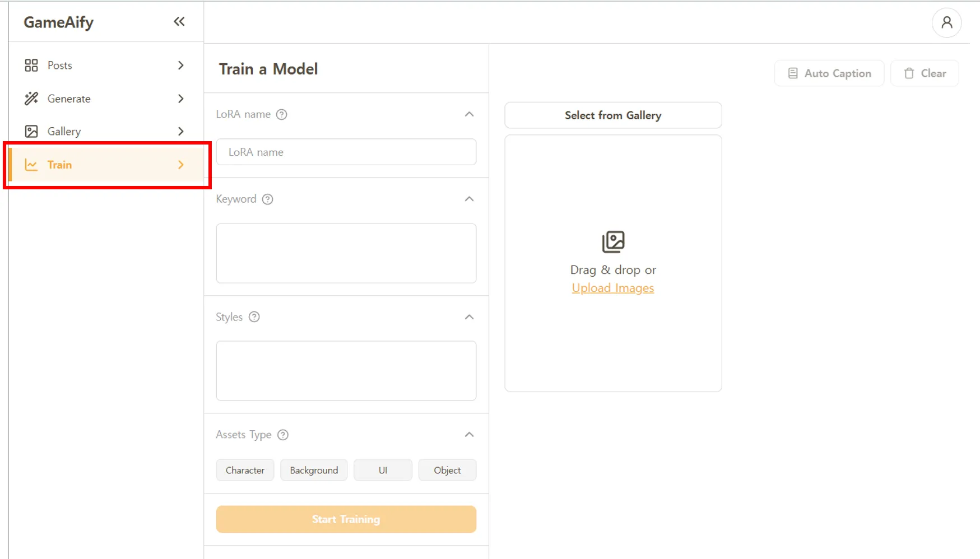Open the Generate menu item
980x559 pixels.
[x=106, y=99]
